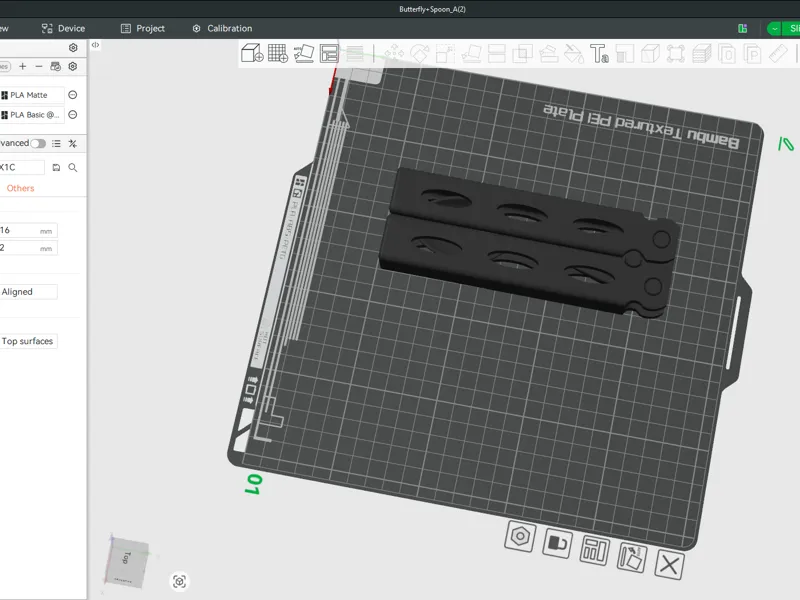Viewport: 800px width, 600px height.
Task: Click the green icon left of Slice button
Action: tap(743, 29)
